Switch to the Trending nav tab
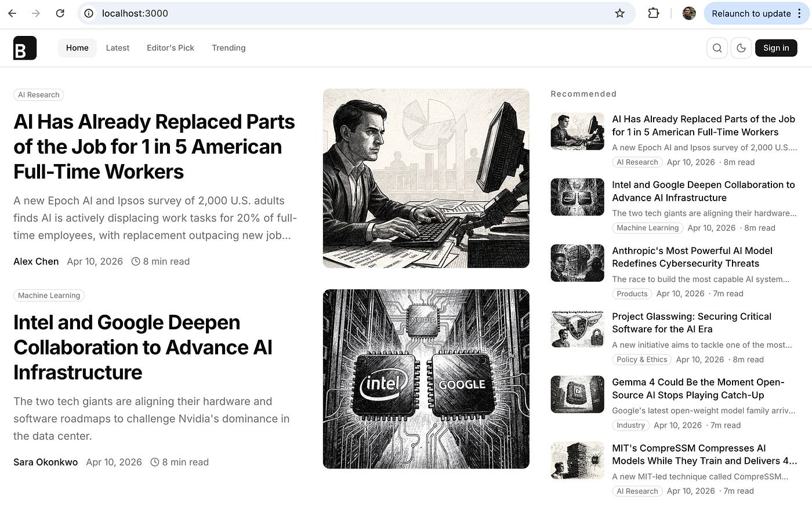 coord(229,48)
